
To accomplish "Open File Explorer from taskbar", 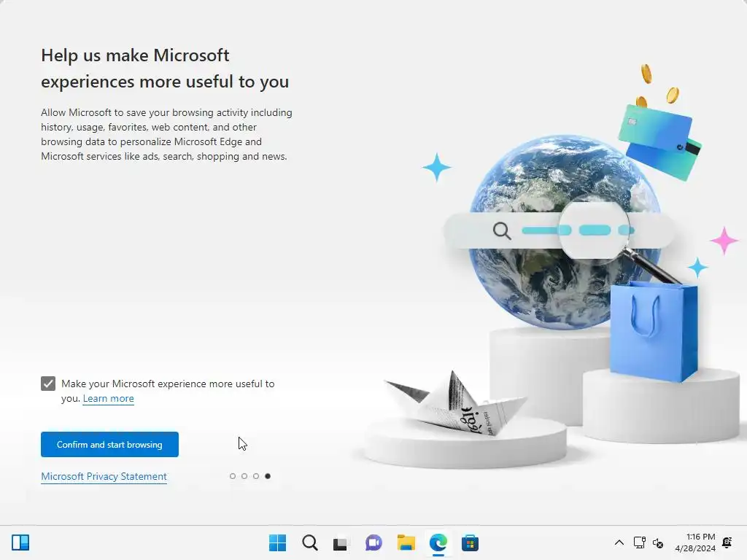I will [406, 542].
